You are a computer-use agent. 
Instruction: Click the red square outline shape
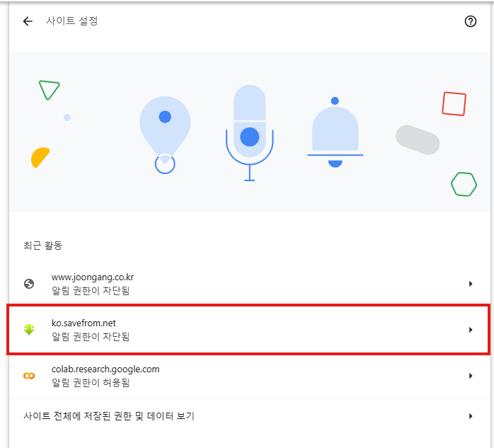454,103
